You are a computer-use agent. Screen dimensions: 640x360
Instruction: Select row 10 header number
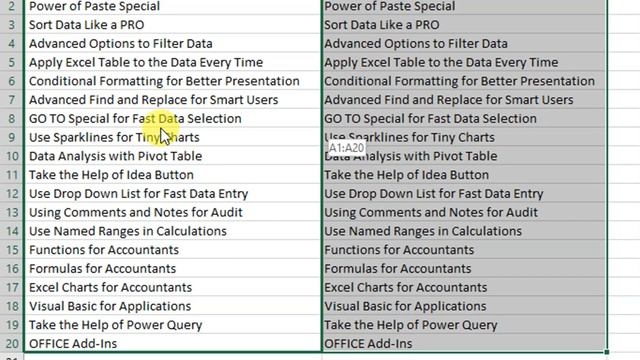(x=11, y=156)
